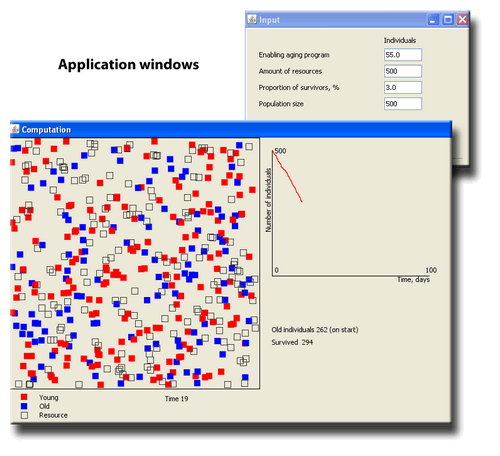
Task: Click the 500 label at graph top
Action: (280, 151)
